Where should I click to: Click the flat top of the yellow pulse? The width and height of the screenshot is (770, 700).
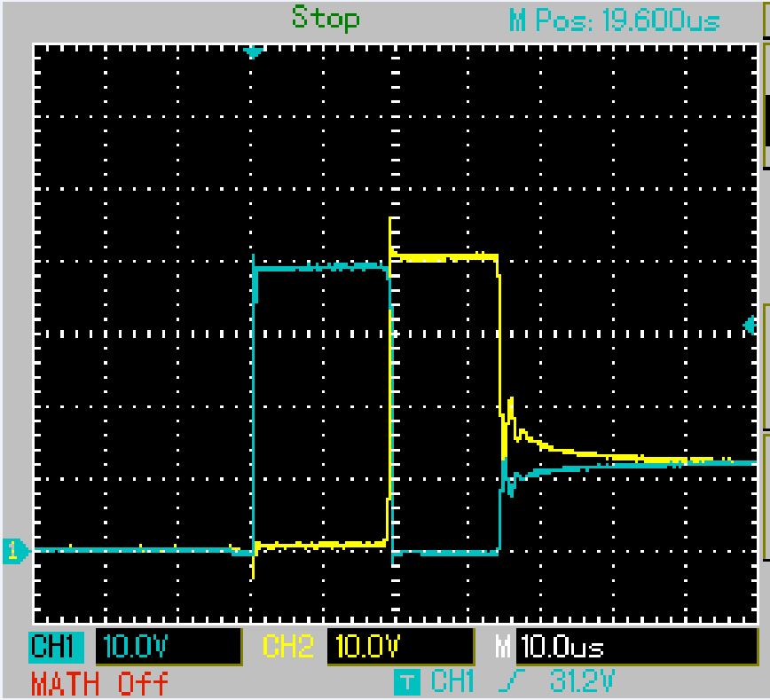click(x=444, y=257)
